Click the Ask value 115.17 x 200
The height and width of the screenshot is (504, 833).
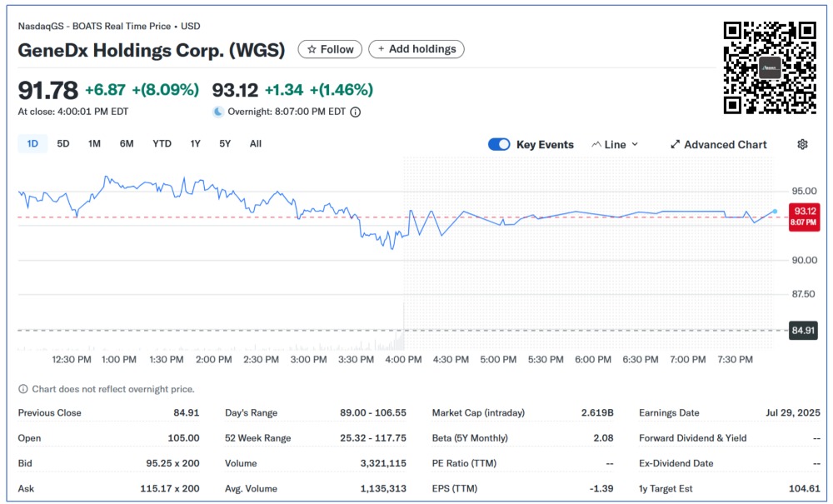[170, 489]
